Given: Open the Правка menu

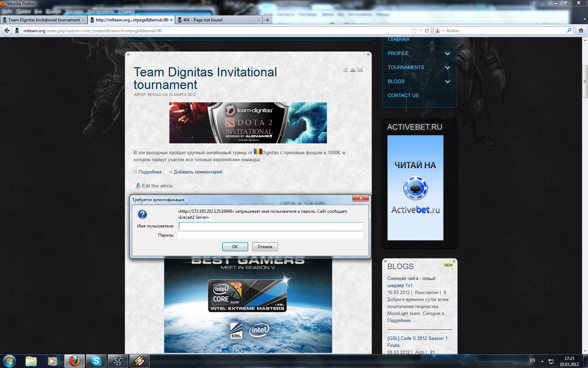Looking at the screenshot, I should [x=23, y=12].
